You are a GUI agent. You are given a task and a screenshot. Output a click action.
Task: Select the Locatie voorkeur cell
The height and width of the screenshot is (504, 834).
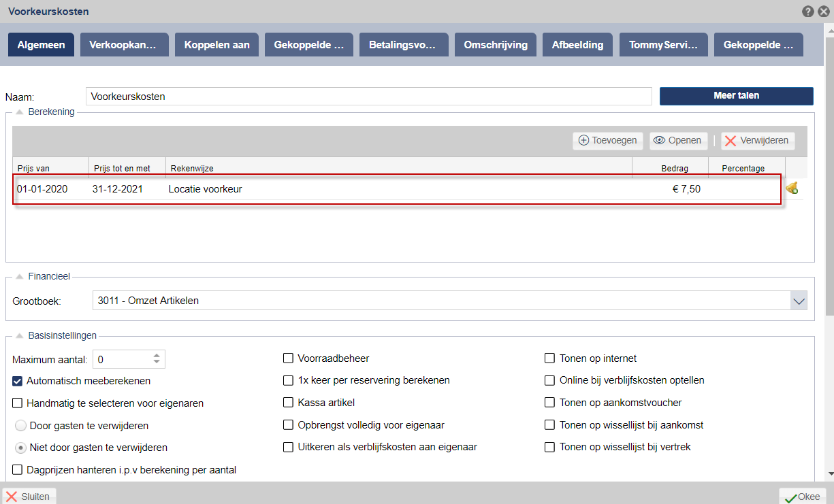pyautogui.click(x=206, y=189)
